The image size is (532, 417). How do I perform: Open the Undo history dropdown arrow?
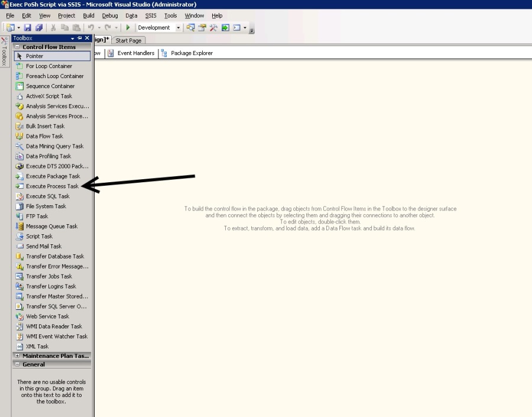[x=99, y=28]
